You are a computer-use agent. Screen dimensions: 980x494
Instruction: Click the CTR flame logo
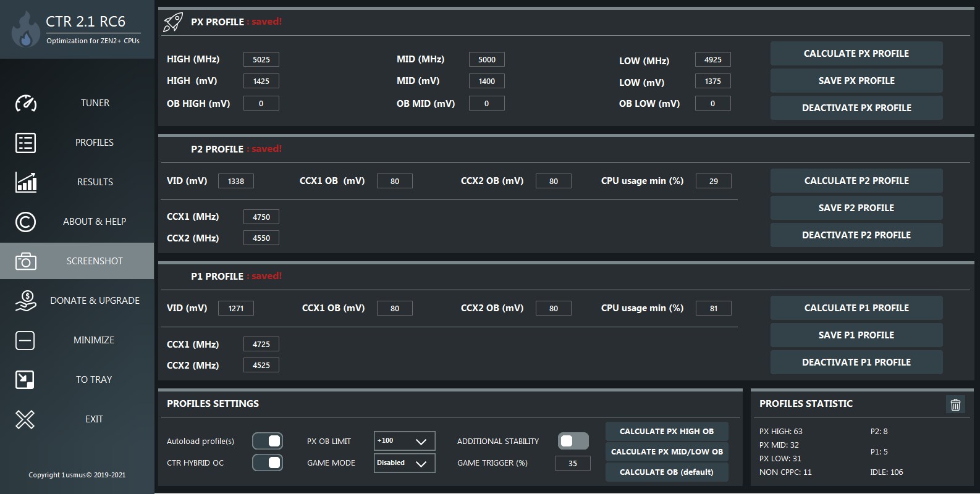click(25, 30)
